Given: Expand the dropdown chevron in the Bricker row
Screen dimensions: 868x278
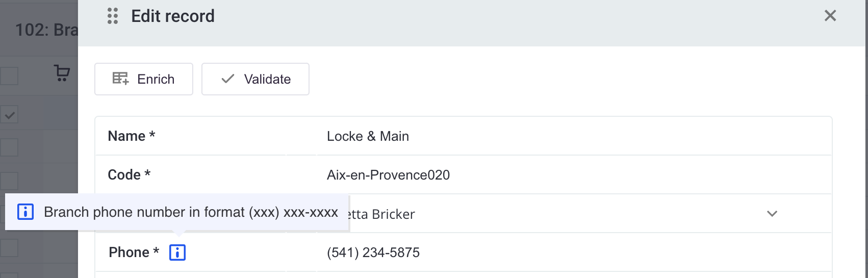Looking at the screenshot, I should click(772, 214).
